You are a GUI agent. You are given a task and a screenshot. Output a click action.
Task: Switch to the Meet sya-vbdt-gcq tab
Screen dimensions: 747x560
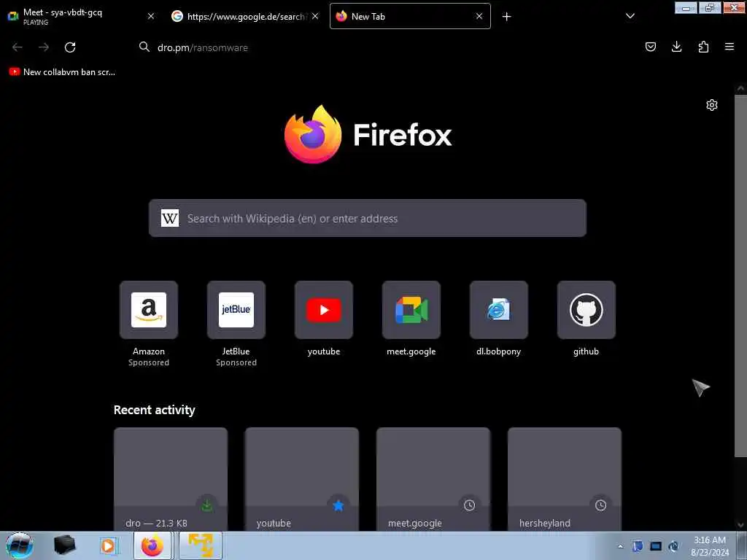point(81,16)
